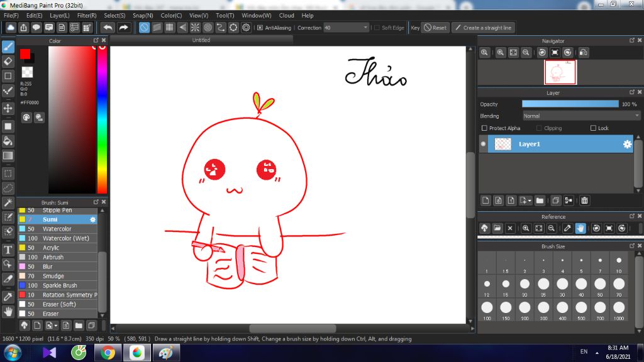
Task: Click the Redo arrow in toolbar
Action: (123, 28)
